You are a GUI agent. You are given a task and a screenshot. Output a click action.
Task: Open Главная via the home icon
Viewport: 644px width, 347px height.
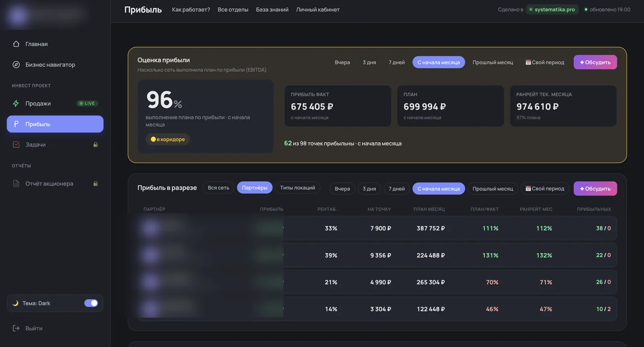(16, 44)
